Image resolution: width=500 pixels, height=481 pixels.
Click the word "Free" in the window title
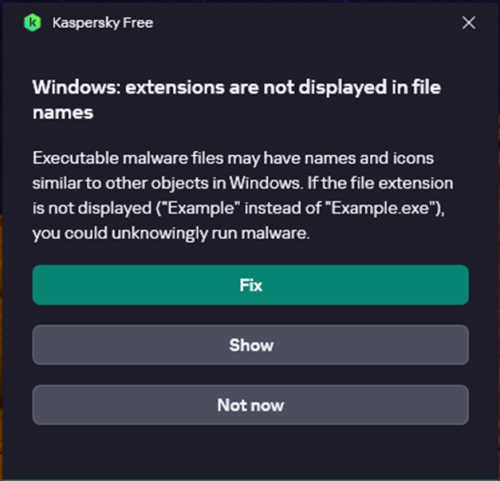pyautogui.click(x=138, y=23)
